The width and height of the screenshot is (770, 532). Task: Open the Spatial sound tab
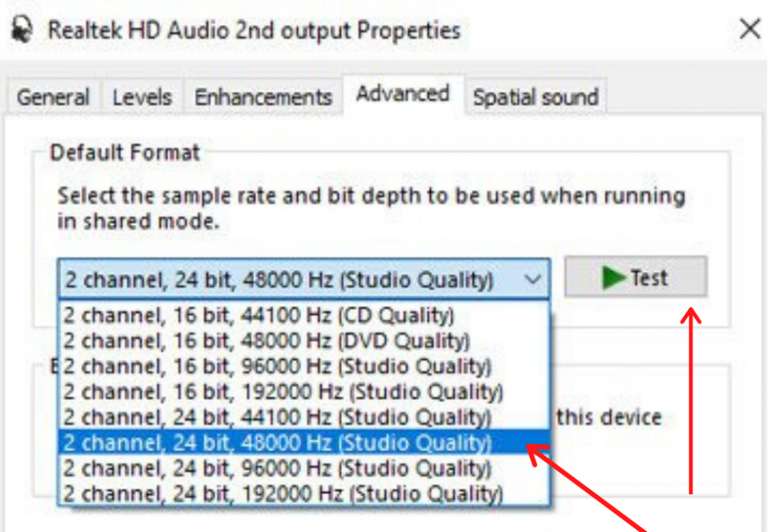point(535,96)
